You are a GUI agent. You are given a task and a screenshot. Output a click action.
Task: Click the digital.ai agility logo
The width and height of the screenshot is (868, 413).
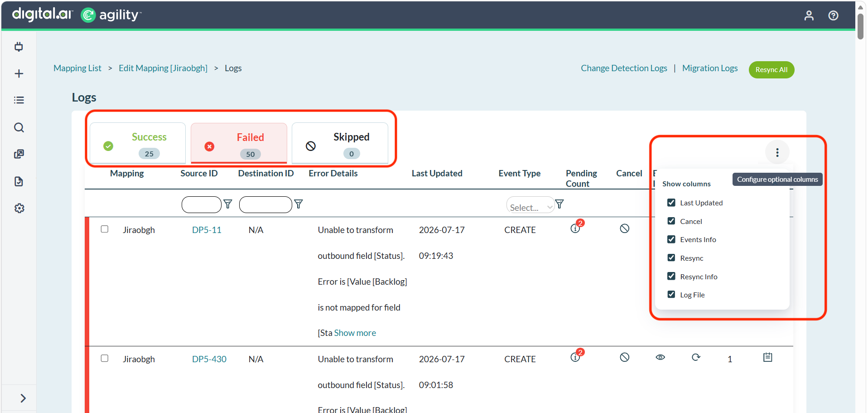coord(77,15)
